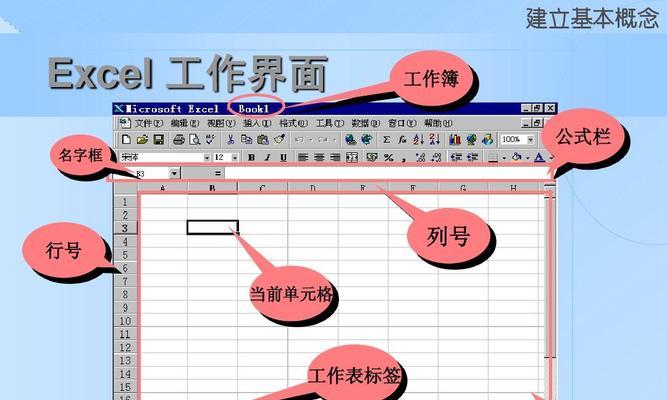Expand the Borders dropdown arrow
Image resolution: width=667 pixels, height=400 pixels.
(504, 158)
